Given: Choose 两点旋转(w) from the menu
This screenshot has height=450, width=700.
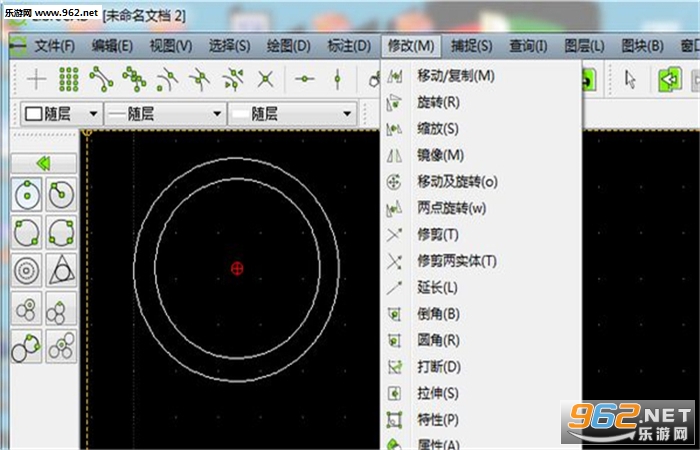Looking at the screenshot, I should pos(481,208).
